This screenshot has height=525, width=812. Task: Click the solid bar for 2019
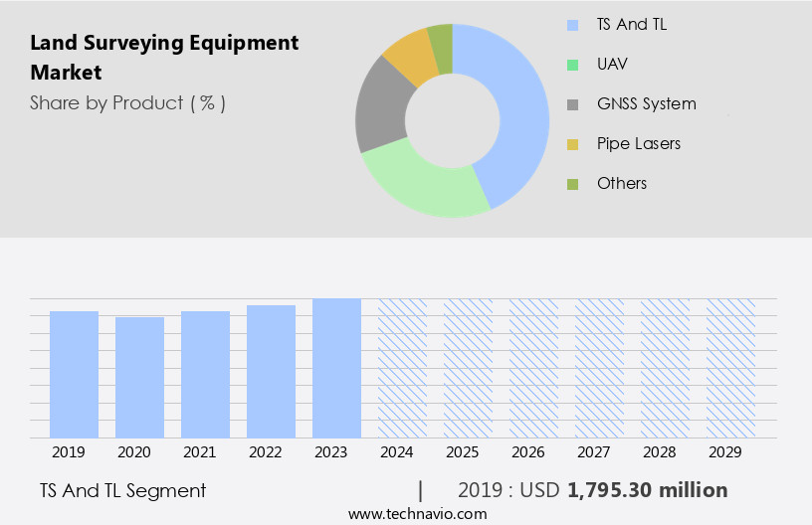[75, 374]
